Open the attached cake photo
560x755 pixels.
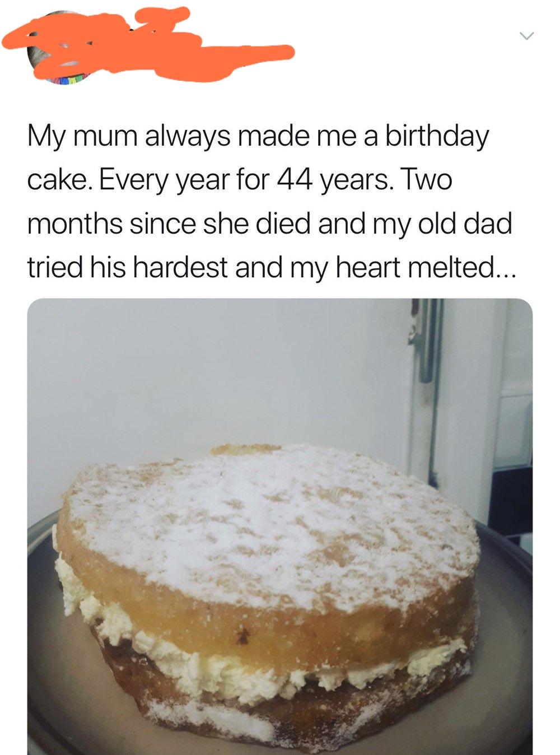tap(280, 526)
